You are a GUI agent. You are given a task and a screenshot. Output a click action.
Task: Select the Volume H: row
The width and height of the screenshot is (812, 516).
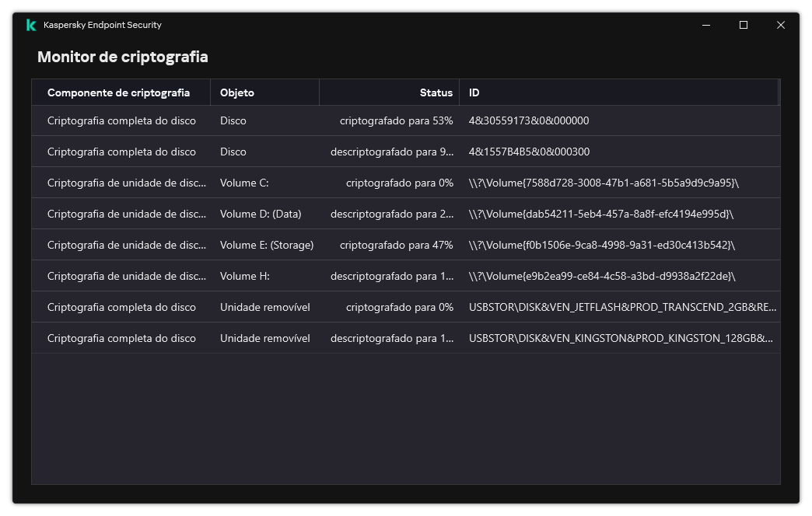[x=311, y=275]
